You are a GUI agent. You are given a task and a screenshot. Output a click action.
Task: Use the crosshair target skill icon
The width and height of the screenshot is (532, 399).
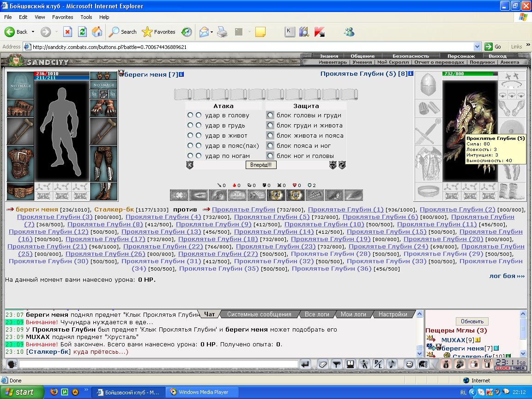coord(179,195)
